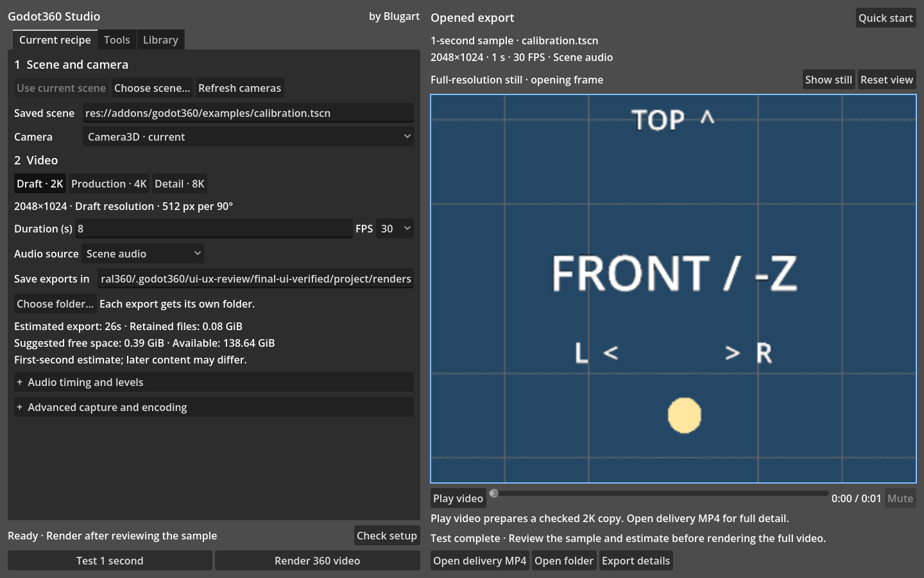This screenshot has width=924, height=578.
Task: Click the Saved scene path field
Action: [x=248, y=113]
